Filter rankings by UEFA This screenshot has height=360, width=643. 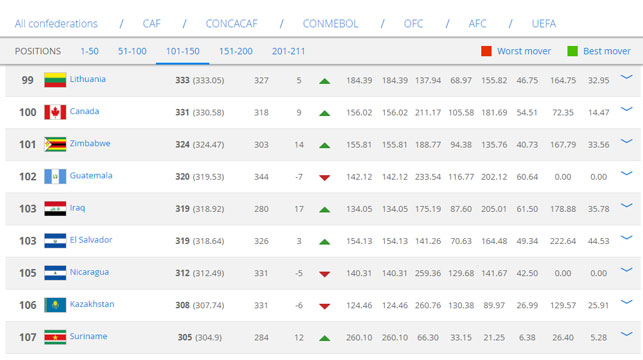544,24
